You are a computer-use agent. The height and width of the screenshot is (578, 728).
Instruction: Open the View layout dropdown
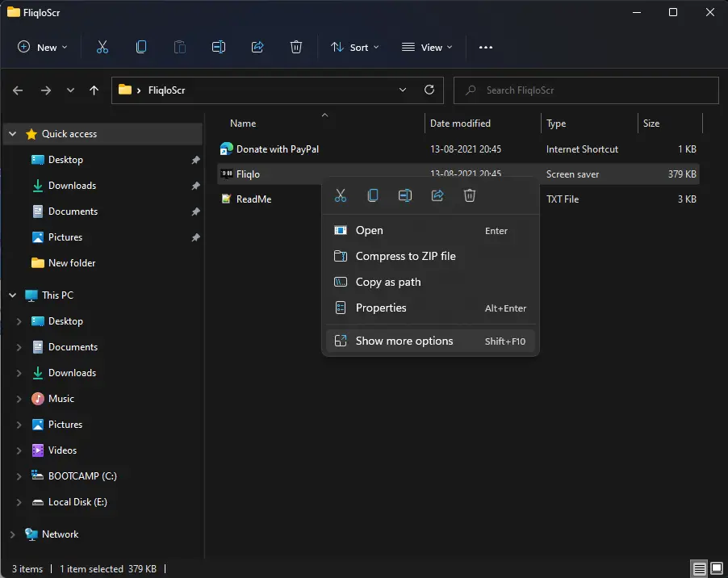click(427, 48)
